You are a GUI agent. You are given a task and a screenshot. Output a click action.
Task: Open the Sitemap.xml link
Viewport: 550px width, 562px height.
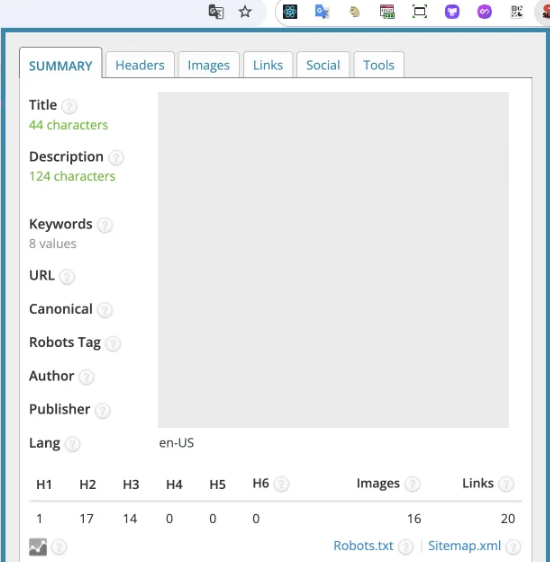[464, 546]
